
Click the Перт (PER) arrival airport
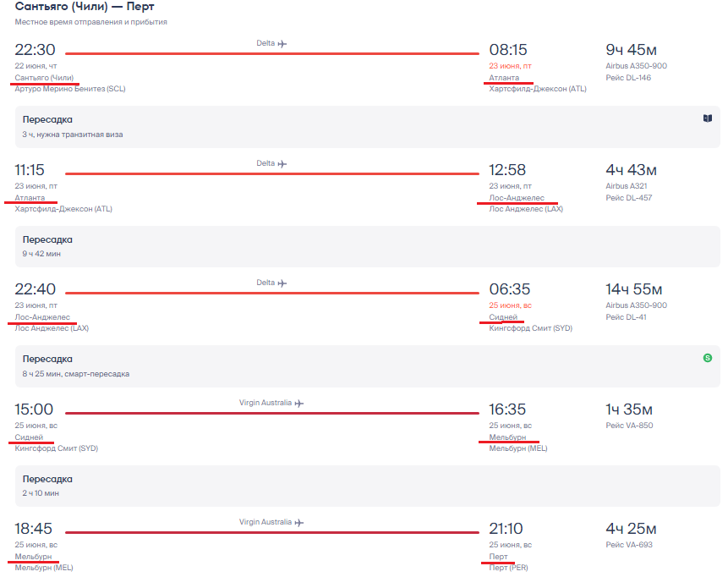pyautogui.click(x=508, y=568)
